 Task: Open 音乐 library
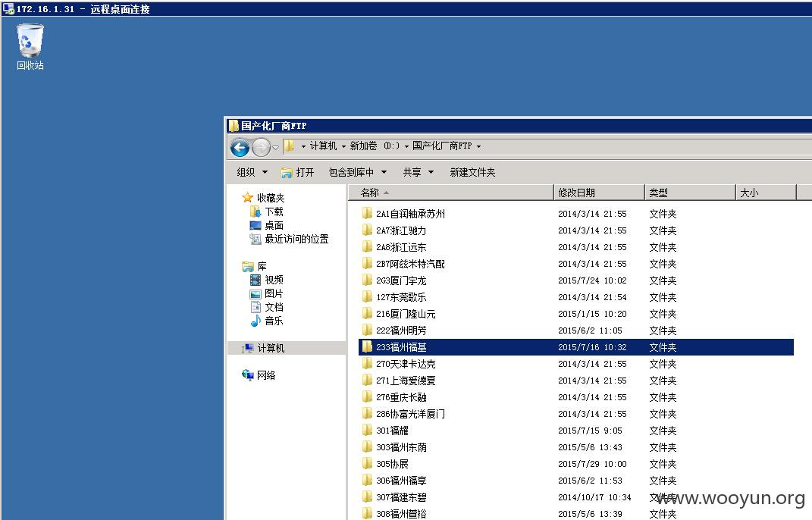(x=267, y=321)
